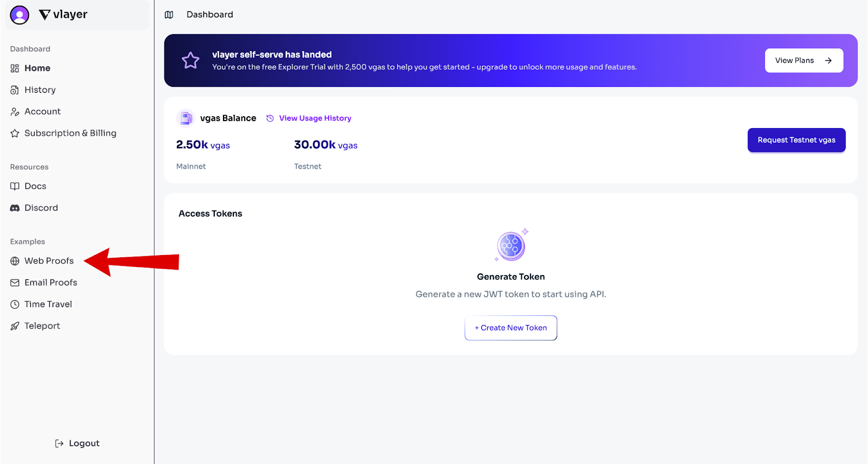The width and height of the screenshot is (868, 464).
Task: Click the vgas Balance fuel icon
Action: click(x=186, y=118)
